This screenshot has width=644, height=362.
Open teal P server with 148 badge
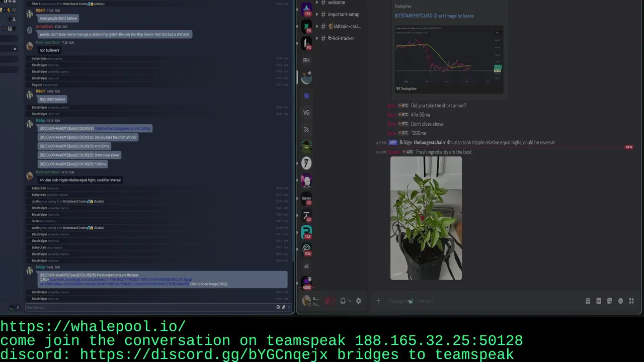click(306, 232)
